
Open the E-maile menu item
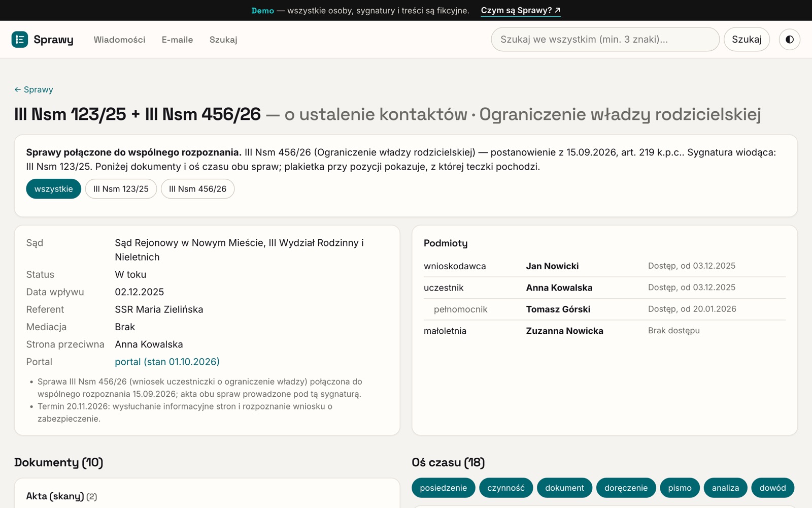[x=177, y=40]
